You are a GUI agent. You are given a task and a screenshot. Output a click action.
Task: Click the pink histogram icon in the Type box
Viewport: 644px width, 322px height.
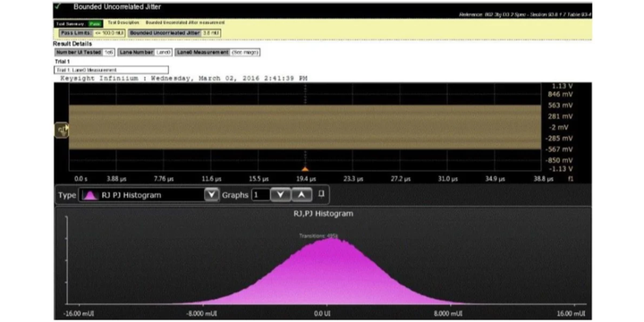[x=90, y=195]
